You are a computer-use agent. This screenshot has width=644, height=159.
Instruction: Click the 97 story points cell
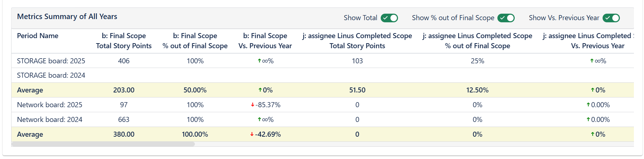point(124,105)
